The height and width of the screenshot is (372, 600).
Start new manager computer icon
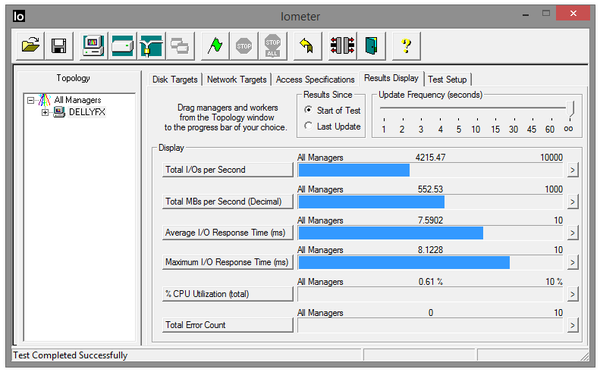(x=93, y=46)
